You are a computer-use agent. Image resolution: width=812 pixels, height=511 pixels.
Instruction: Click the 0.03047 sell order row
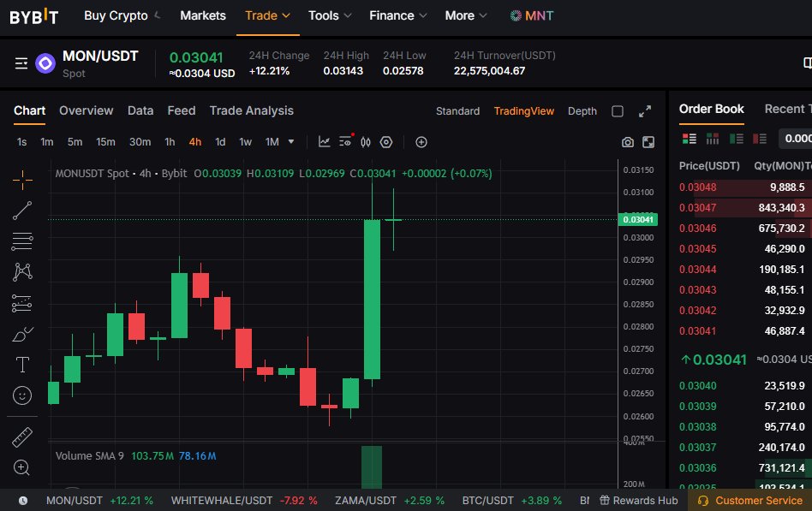(x=745, y=208)
